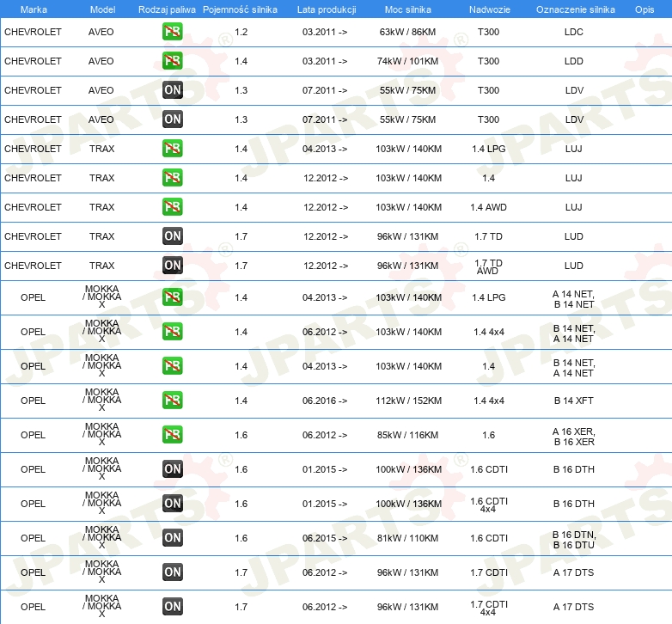672x624 pixels.
Task: Click the petrol icon in the A 16 XER row
Action: (172, 435)
